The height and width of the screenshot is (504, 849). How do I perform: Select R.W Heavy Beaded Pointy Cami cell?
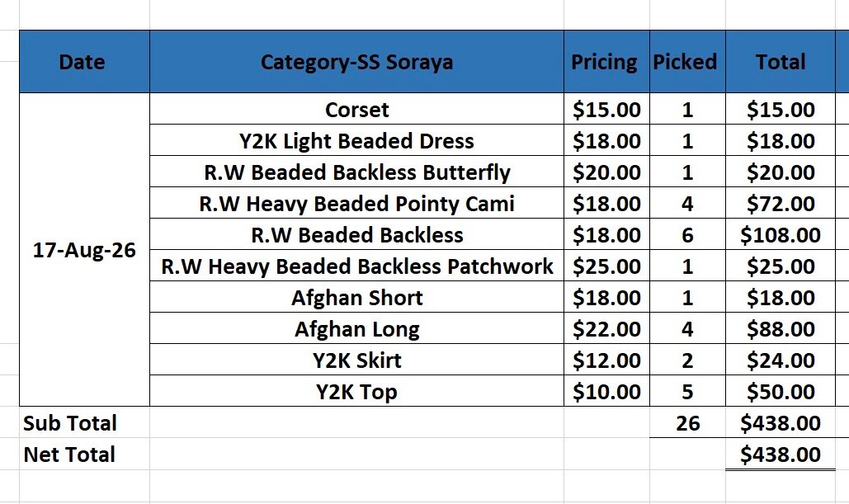pos(356,204)
